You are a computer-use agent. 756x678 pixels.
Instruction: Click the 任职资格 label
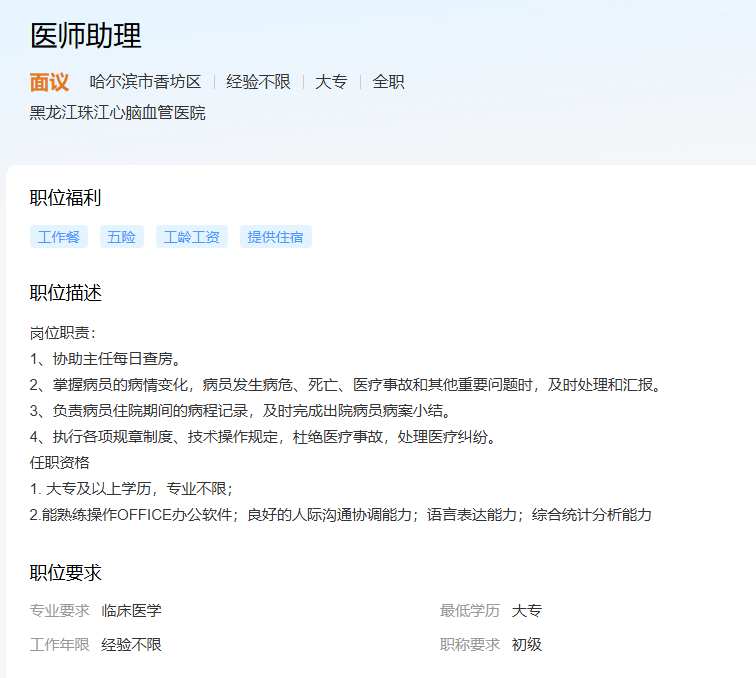click(x=60, y=462)
